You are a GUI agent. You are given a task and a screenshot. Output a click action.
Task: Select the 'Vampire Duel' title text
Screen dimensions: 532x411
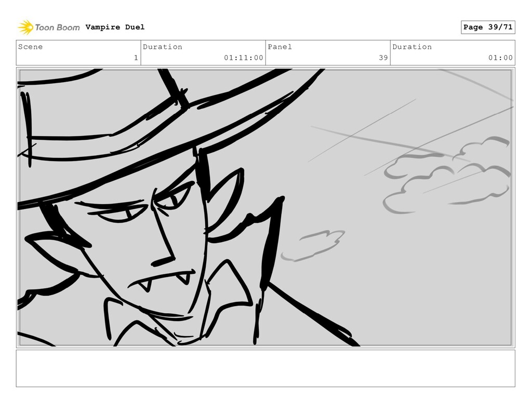(115, 27)
